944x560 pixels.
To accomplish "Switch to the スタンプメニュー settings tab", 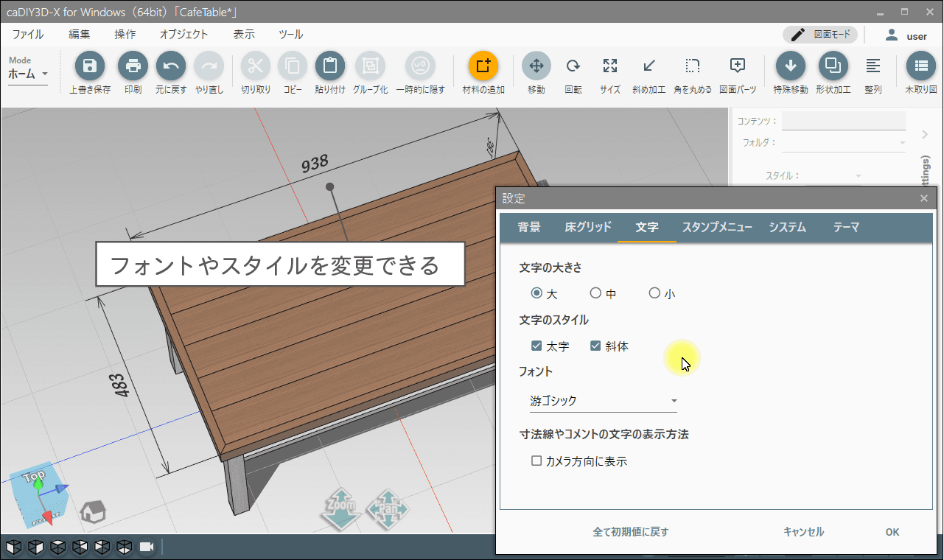I will 717,227.
